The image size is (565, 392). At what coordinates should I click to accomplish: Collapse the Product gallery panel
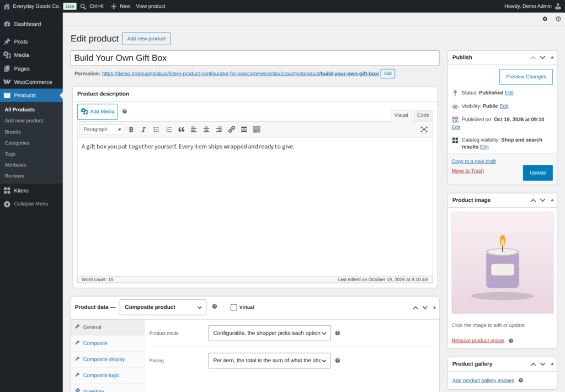552,364
